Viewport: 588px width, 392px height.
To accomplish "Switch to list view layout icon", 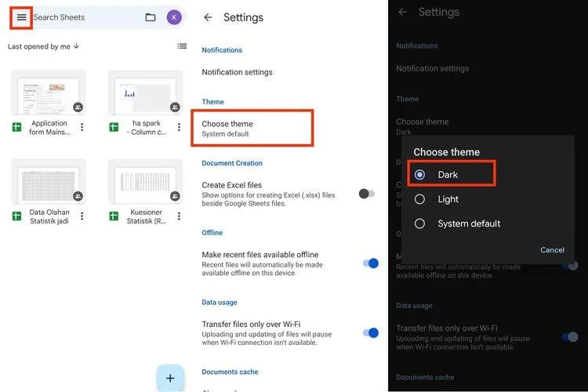I will (182, 46).
